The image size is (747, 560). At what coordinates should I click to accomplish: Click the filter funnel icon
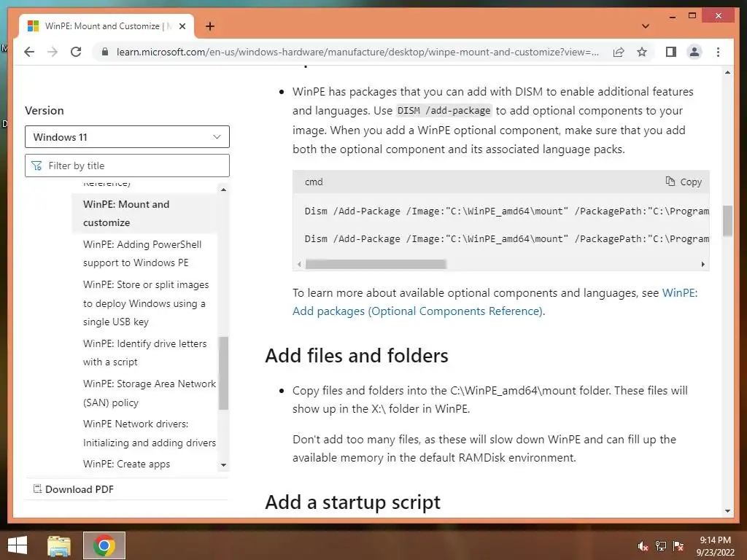(x=36, y=166)
